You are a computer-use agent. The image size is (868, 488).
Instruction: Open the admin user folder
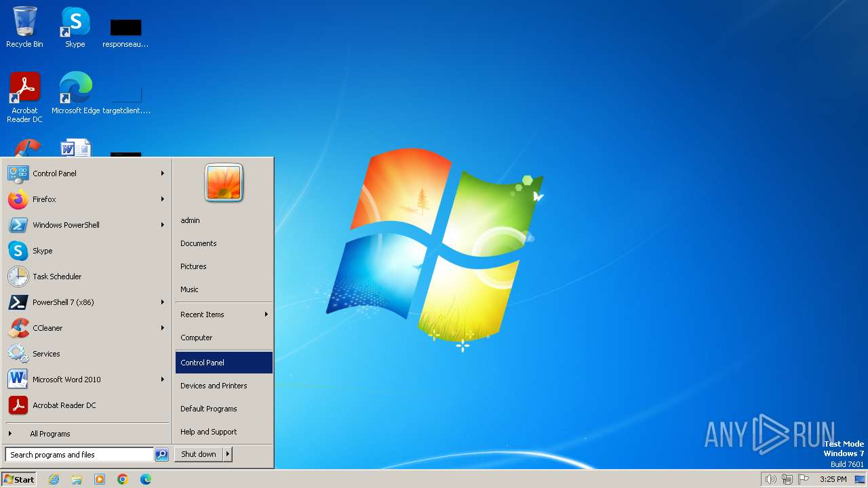click(x=224, y=220)
